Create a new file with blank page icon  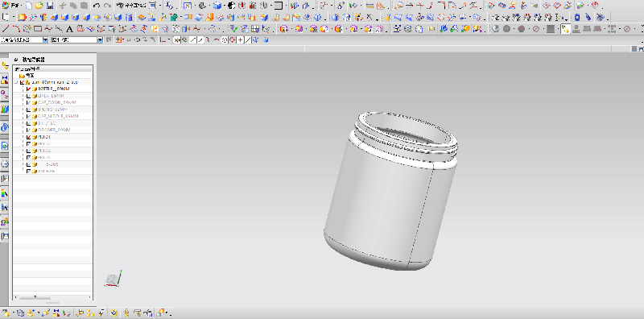point(29,6)
